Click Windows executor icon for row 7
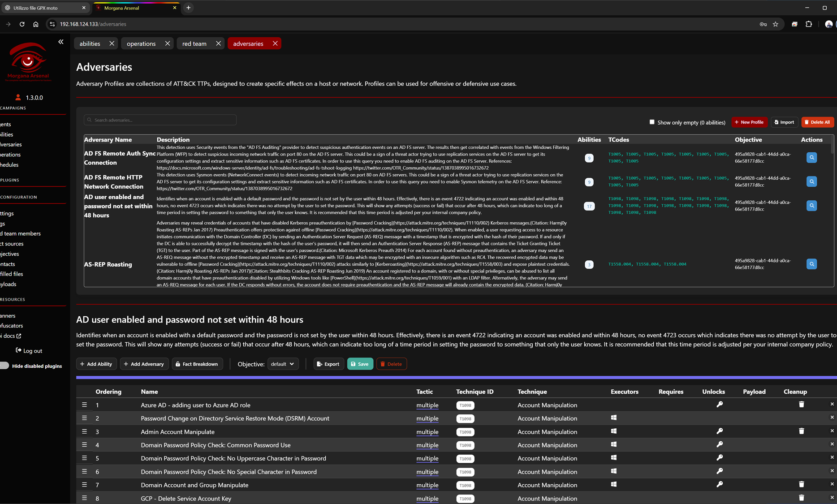 (x=613, y=484)
